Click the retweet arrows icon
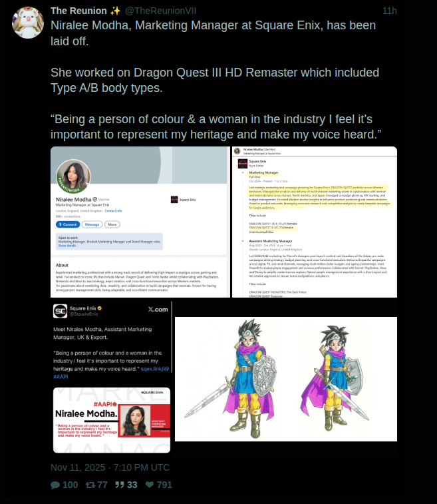 point(90,485)
